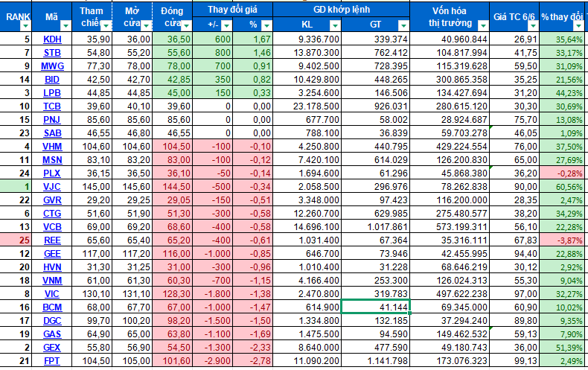Viewport: 588px width, 370px height.
Task: Open the Giá TC 6/6 filter dropdown
Action: [x=533, y=26]
